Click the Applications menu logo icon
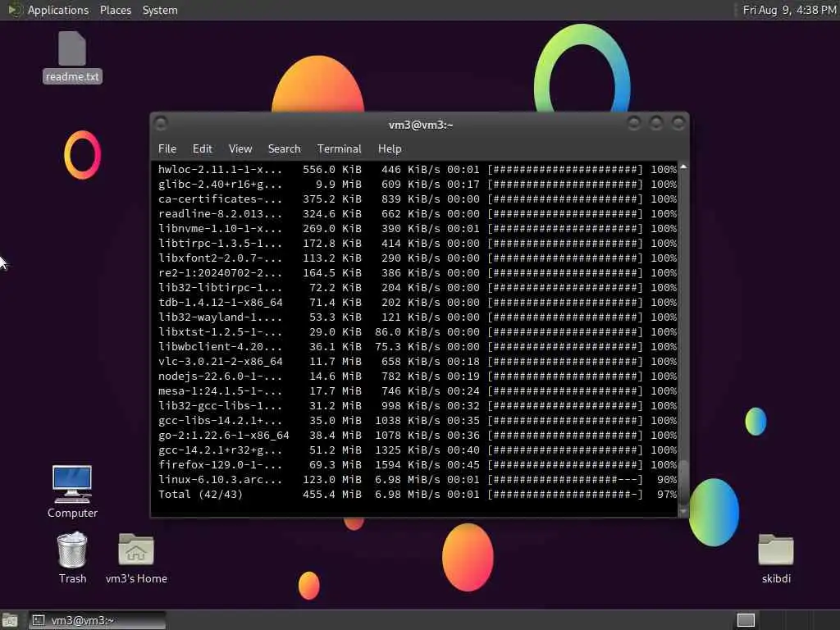Image resolution: width=840 pixels, height=630 pixels. click(x=15, y=10)
